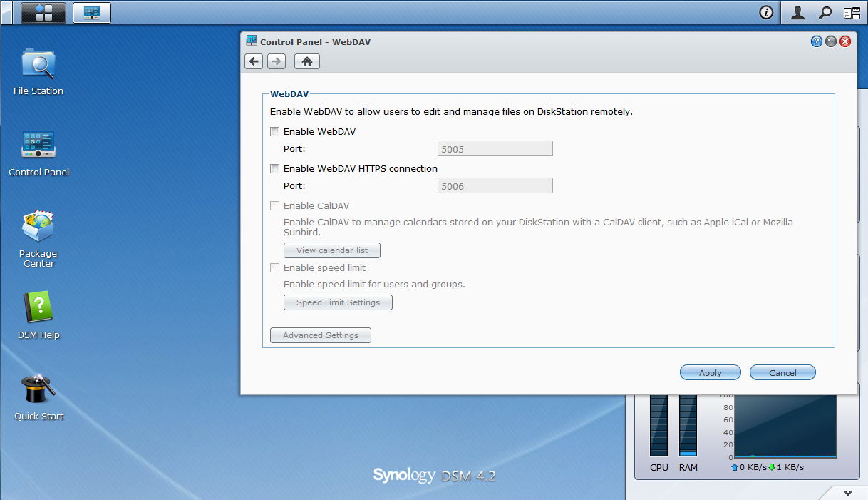Viewport: 868px width, 500px height.
Task: Tick the Enable WebDAV checkbox
Action: (274, 131)
